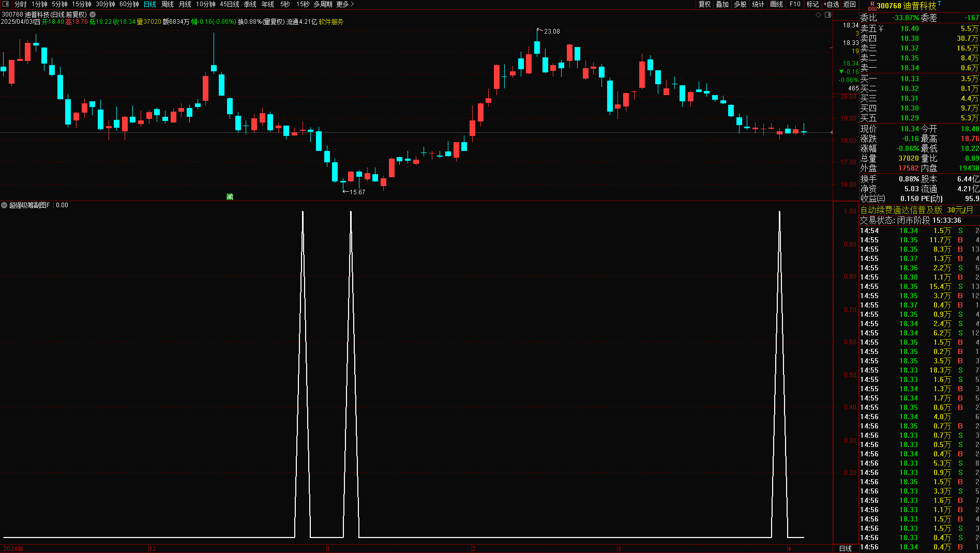Select the 15分钟 period

click(81, 4)
